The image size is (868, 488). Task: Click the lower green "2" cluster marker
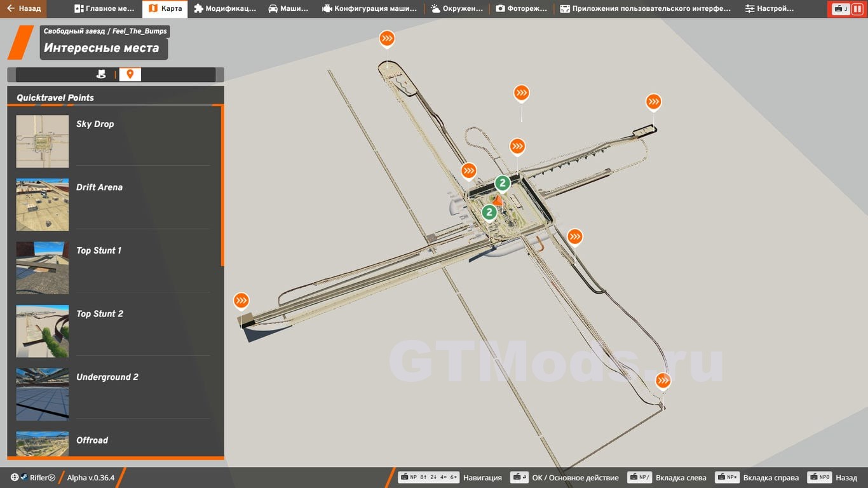click(489, 212)
